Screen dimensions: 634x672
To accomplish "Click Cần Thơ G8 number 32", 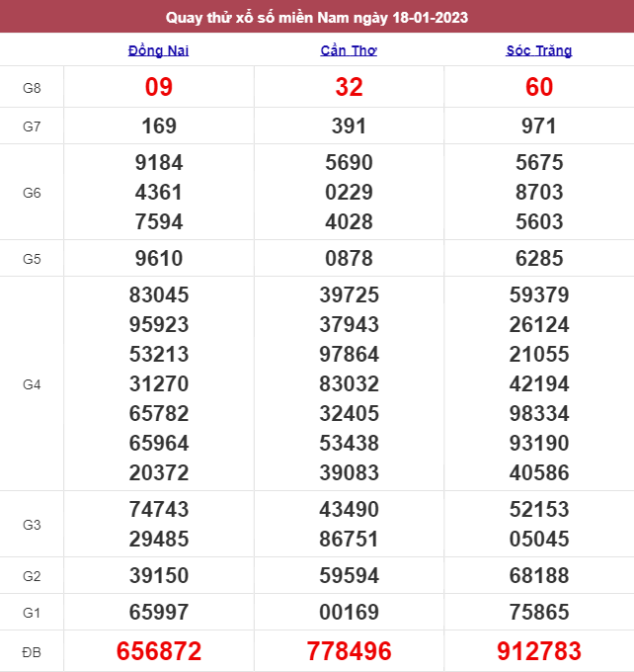I will tap(349, 88).
